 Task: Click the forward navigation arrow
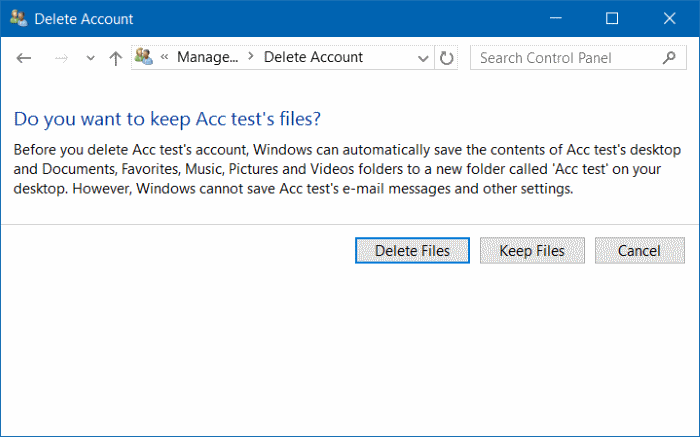click(x=61, y=58)
